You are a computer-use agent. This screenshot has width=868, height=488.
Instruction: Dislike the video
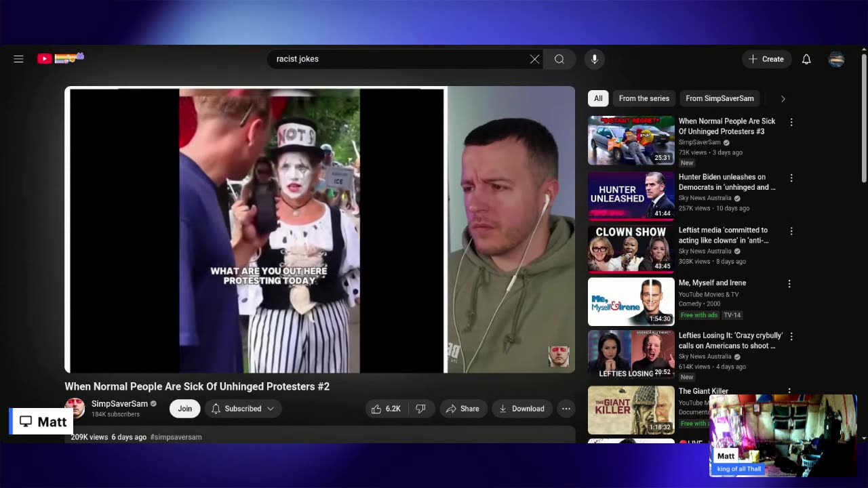coord(420,409)
